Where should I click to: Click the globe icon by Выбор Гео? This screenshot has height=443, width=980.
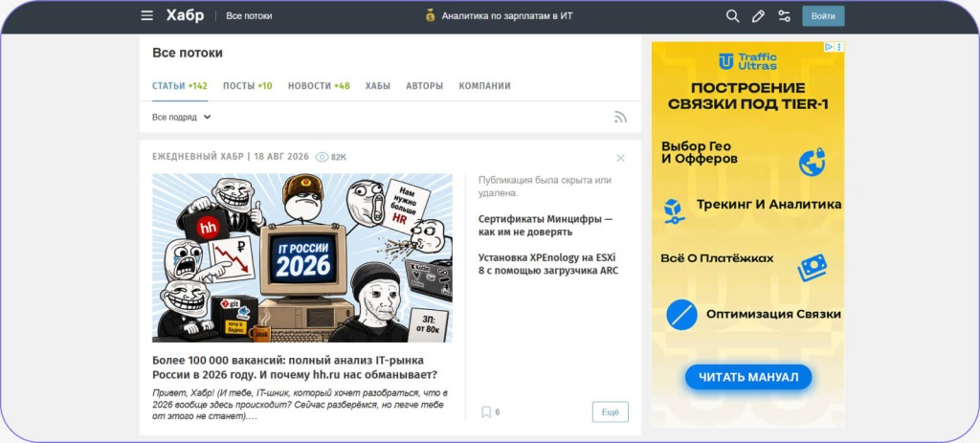pyautogui.click(x=812, y=162)
